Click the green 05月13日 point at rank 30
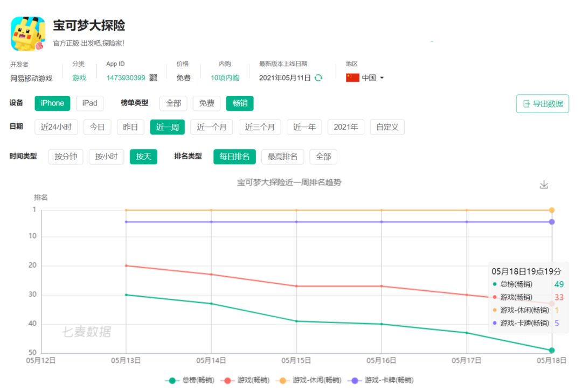This screenshot has width=582, height=392. click(126, 295)
